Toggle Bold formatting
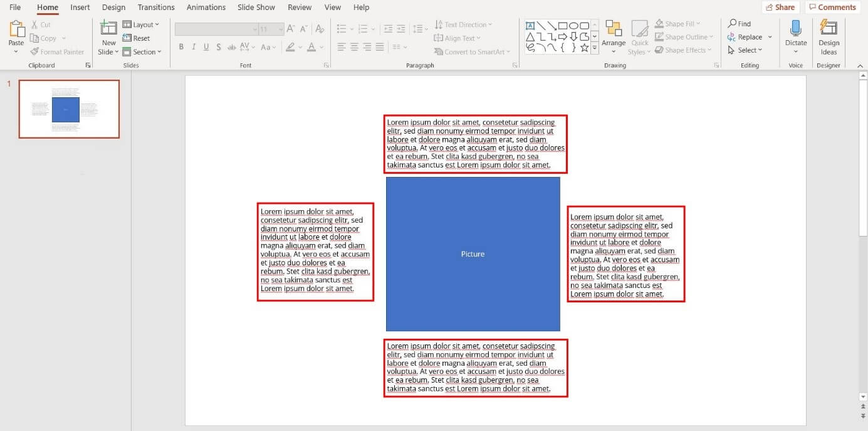Viewport: 868px width, 431px height. (181, 47)
